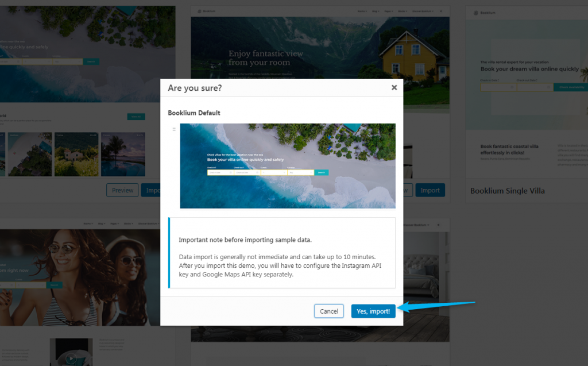
Task: Click Preview under the beach villa demo
Action: click(x=122, y=190)
